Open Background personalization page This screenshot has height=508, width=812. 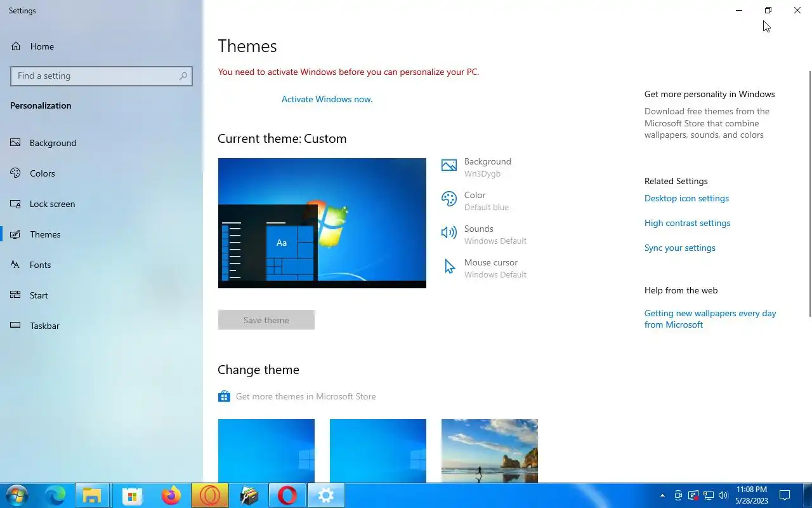point(101,143)
